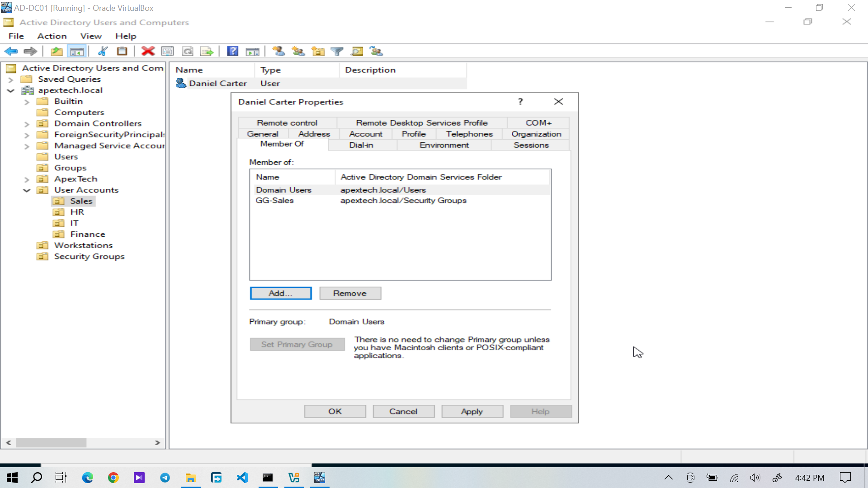Create a new group with toolbar icon
The image size is (868, 488).
click(298, 52)
